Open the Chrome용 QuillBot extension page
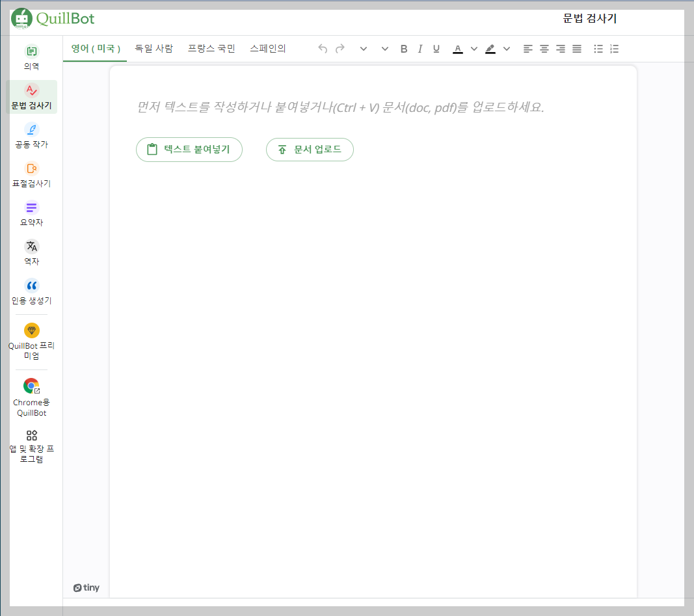Screen dimensions: 694x616 tap(31, 394)
